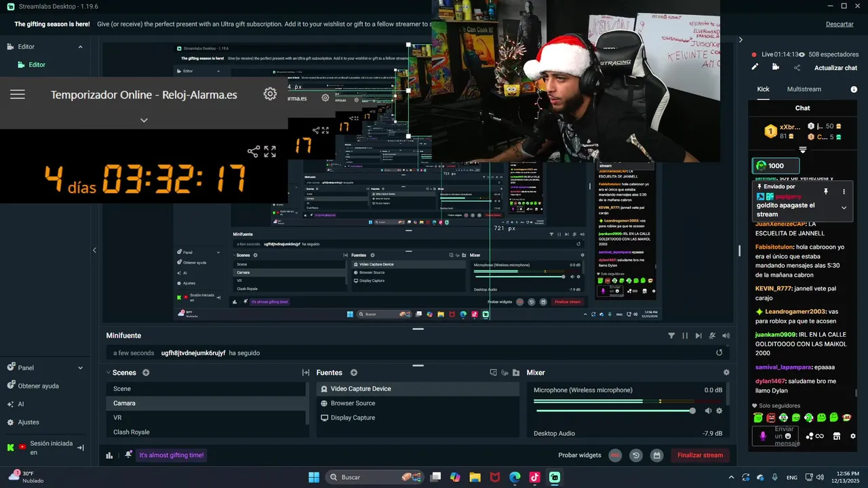Skip the current alert in Minifuente
The image size is (868, 488).
pos(698,335)
